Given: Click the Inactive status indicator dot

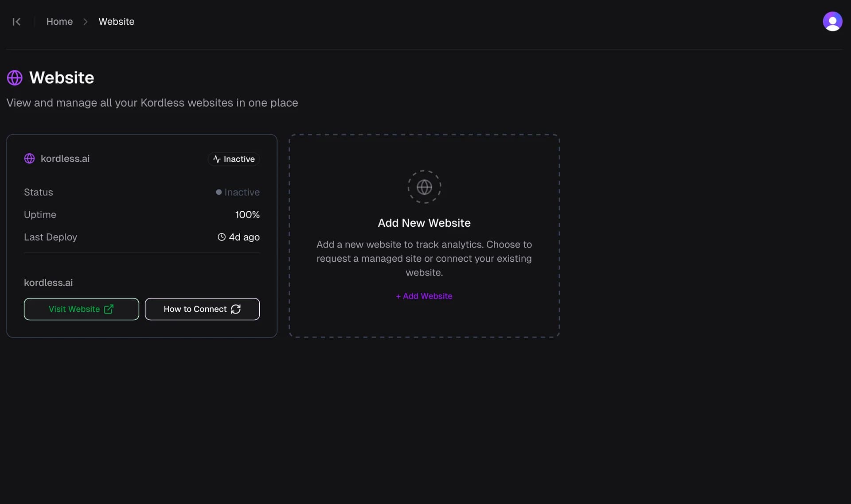Looking at the screenshot, I should pyautogui.click(x=219, y=192).
